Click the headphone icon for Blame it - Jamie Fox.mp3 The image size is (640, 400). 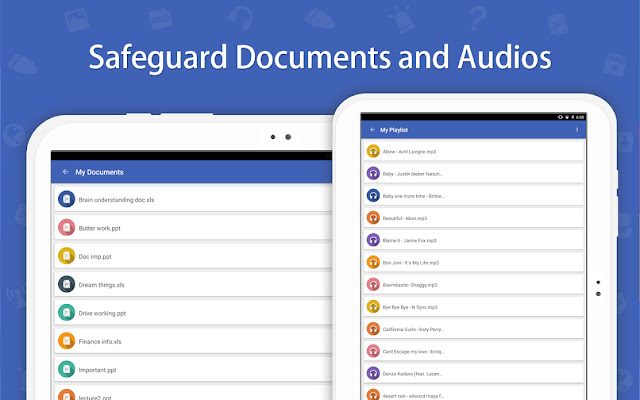pos(373,240)
